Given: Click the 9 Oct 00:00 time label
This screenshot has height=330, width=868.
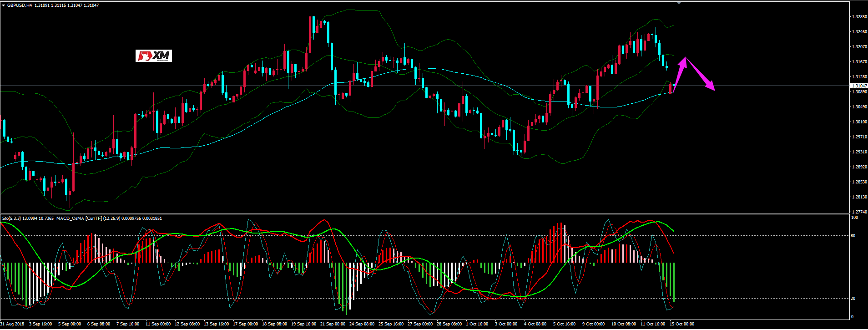Looking at the screenshot, I should pos(593,324).
